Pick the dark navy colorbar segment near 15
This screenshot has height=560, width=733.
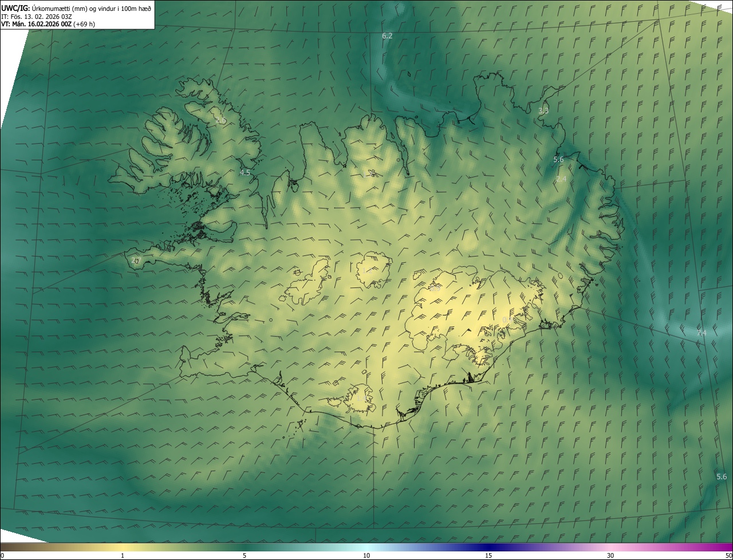click(x=488, y=547)
